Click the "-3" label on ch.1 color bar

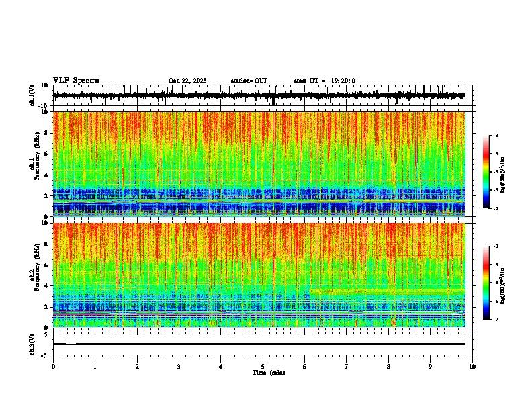(495, 135)
